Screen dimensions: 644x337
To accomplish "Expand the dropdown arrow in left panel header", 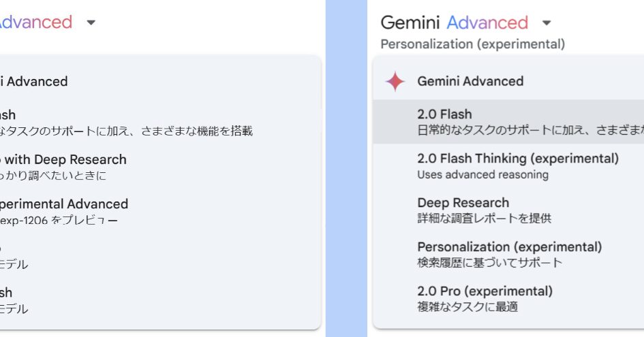I will click(91, 22).
